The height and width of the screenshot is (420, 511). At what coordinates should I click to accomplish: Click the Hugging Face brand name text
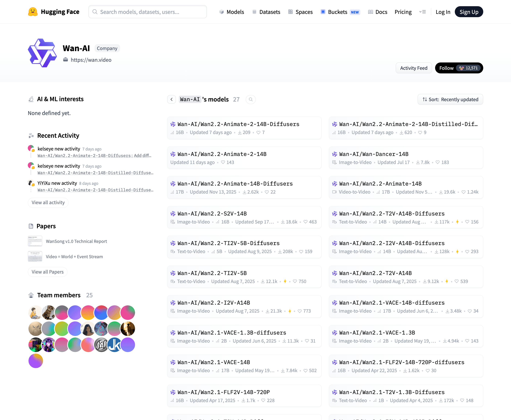60,12
